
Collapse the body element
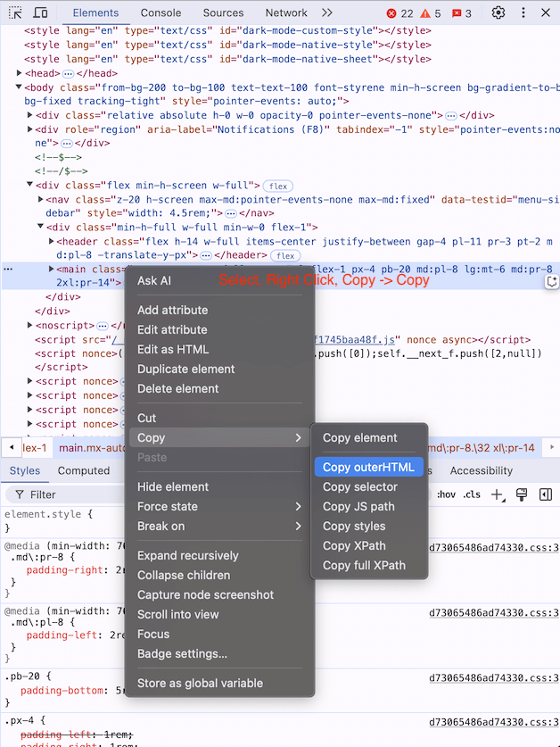coord(19,87)
